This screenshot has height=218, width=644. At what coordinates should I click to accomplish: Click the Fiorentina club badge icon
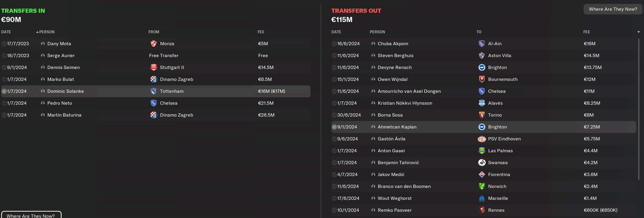[481, 175]
